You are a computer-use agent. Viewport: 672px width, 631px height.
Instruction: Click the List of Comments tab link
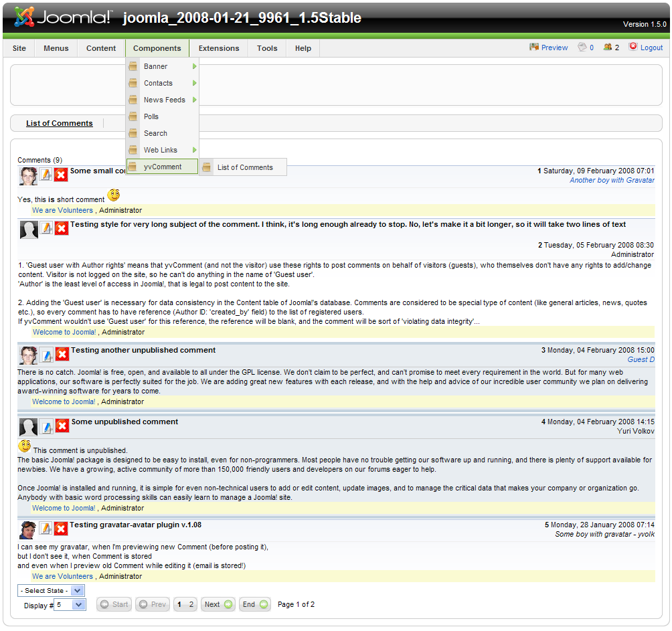click(x=60, y=123)
